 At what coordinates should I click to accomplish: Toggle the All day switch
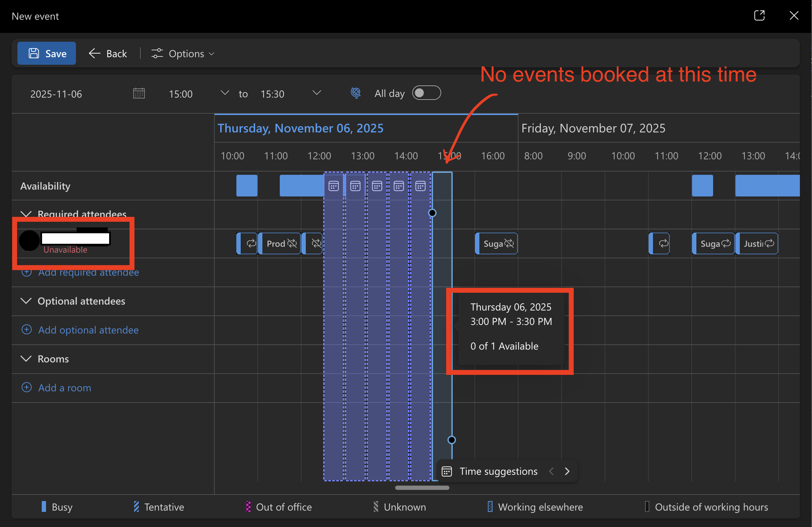click(x=426, y=93)
